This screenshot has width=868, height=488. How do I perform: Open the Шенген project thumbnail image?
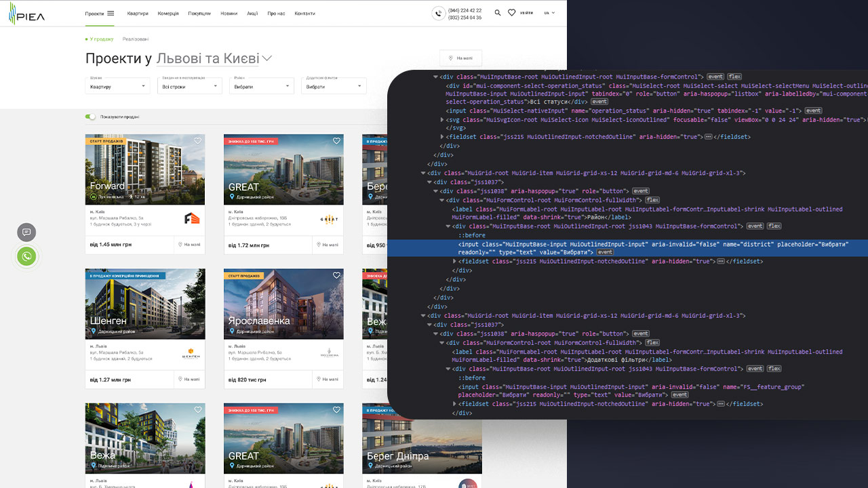coord(145,304)
